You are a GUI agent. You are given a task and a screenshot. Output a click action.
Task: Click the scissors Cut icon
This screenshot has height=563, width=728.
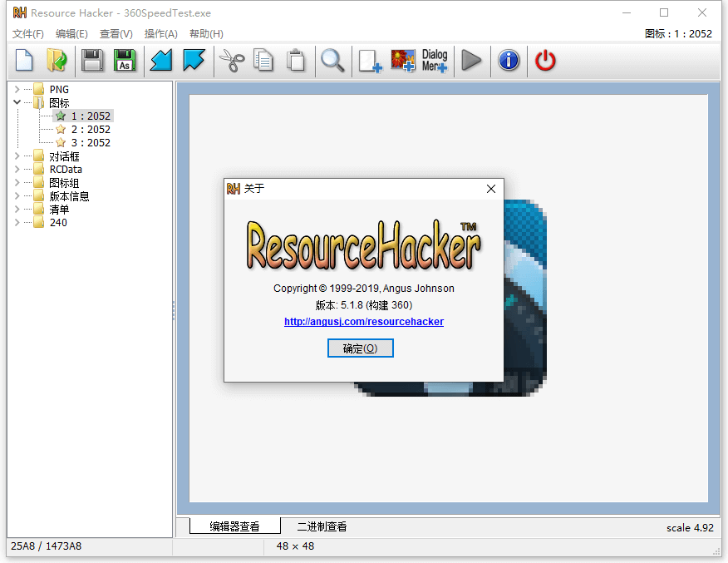point(232,61)
